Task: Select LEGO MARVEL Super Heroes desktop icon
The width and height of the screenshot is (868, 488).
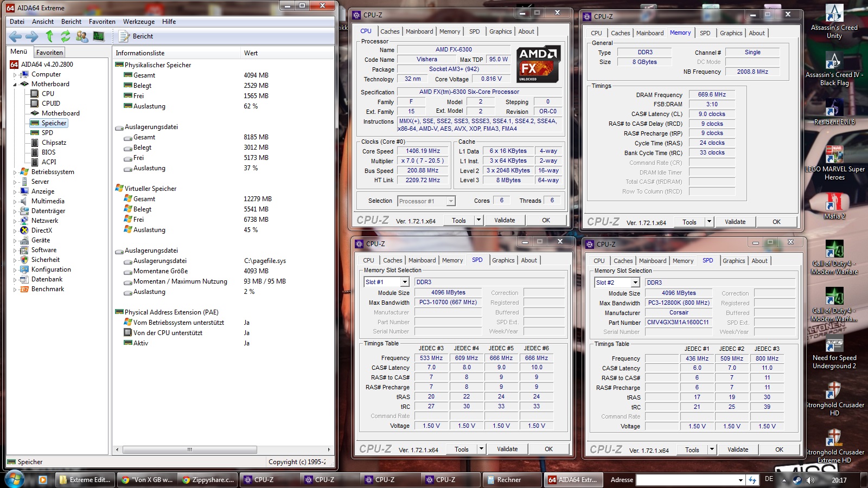Action: point(834,163)
